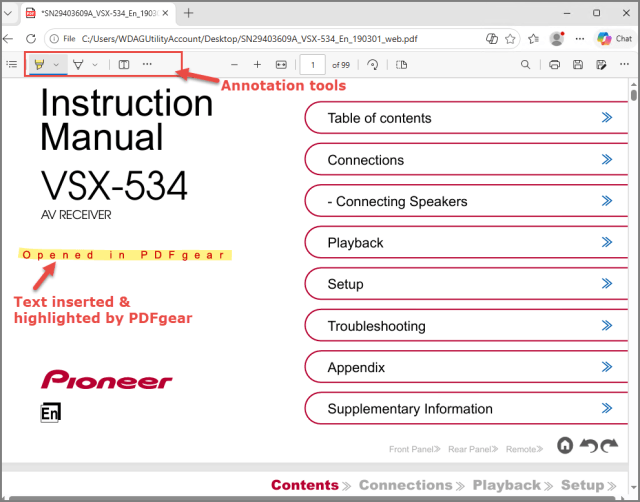Open the favorites list icon
Image resolution: width=640 pixels, height=502 pixels.
533,39
